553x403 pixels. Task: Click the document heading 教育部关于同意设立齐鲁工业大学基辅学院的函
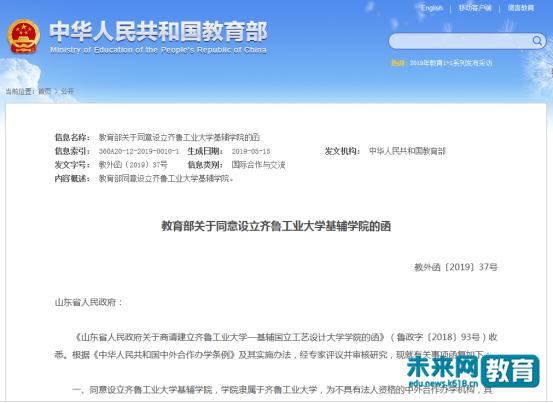[276, 226]
